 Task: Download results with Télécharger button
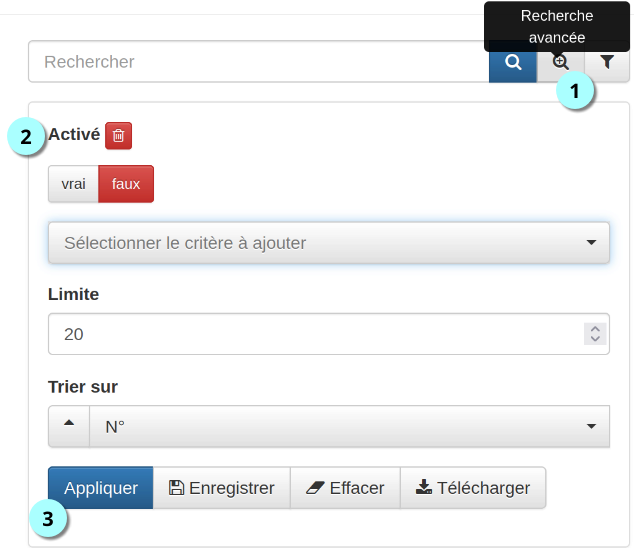point(473,488)
